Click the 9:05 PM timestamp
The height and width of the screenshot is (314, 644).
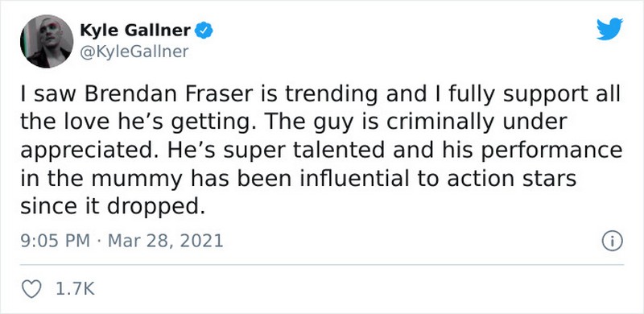(55, 241)
